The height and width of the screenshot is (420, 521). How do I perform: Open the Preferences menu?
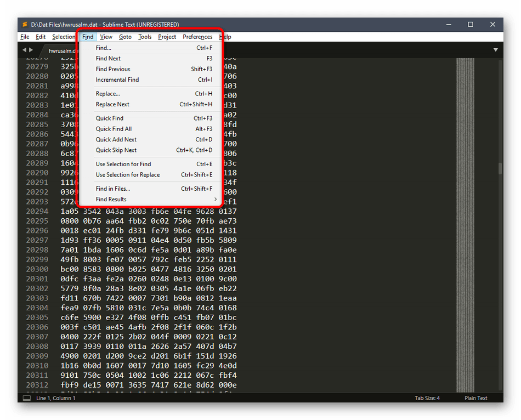197,37
